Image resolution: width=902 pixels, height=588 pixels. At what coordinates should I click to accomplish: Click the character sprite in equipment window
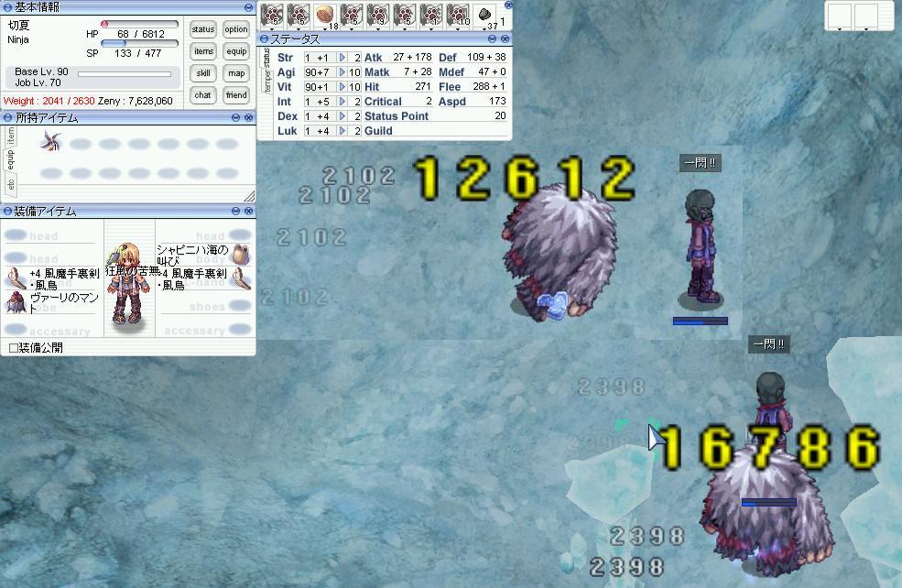pos(129,283)
